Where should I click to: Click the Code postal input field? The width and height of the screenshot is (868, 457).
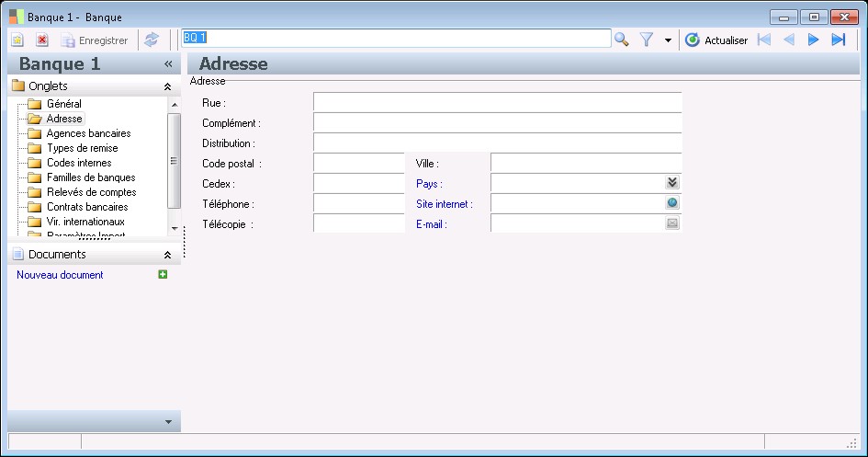click(x=359, y=163)
